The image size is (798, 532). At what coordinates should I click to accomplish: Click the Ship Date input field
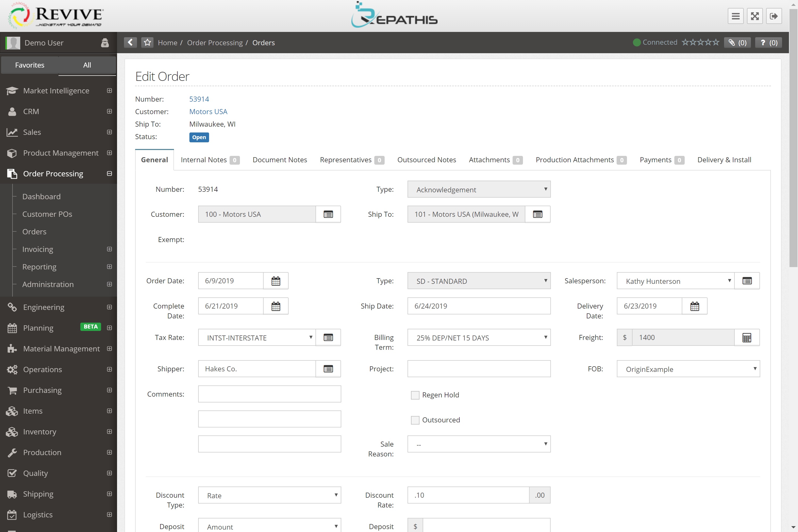click(479, 306)
